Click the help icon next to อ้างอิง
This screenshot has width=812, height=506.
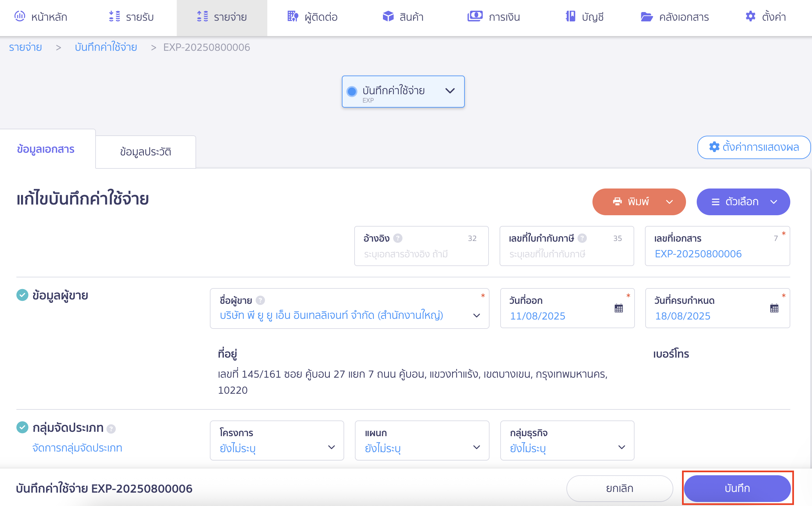397,238
